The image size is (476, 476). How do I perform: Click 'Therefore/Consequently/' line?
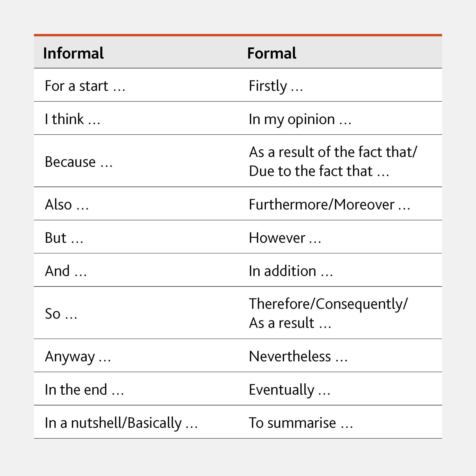[x=328, y=304]
